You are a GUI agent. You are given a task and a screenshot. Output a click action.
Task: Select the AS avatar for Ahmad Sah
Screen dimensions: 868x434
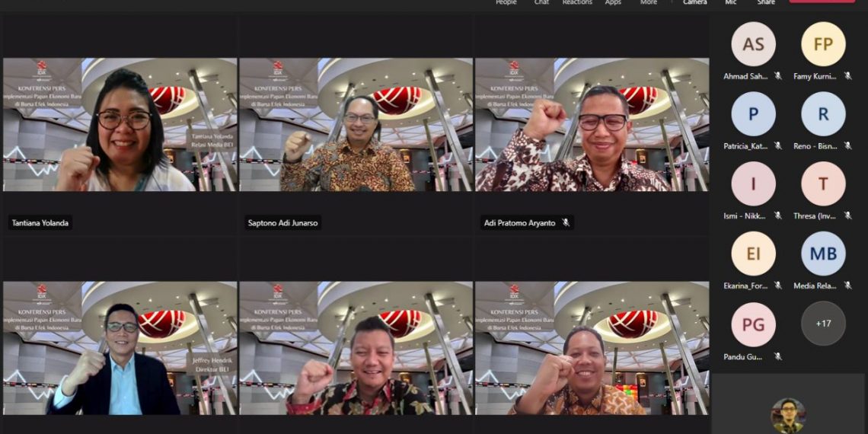click(754, 44)
